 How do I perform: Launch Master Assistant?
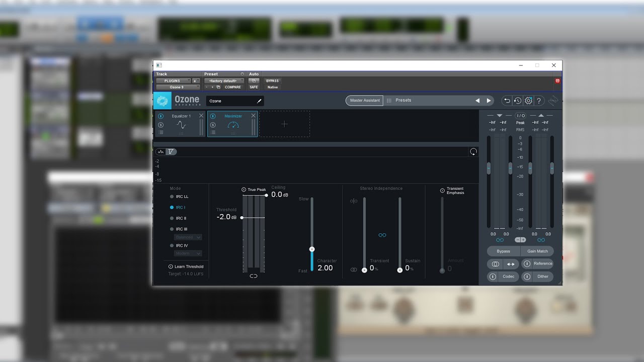tap(365, 101)
